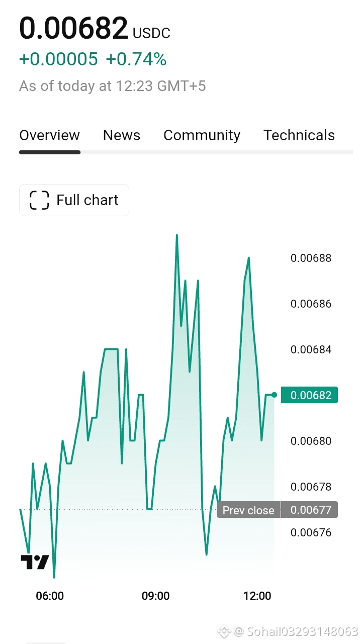
Task: Click the Binance watermark logo
Action: tap(224, 631)
